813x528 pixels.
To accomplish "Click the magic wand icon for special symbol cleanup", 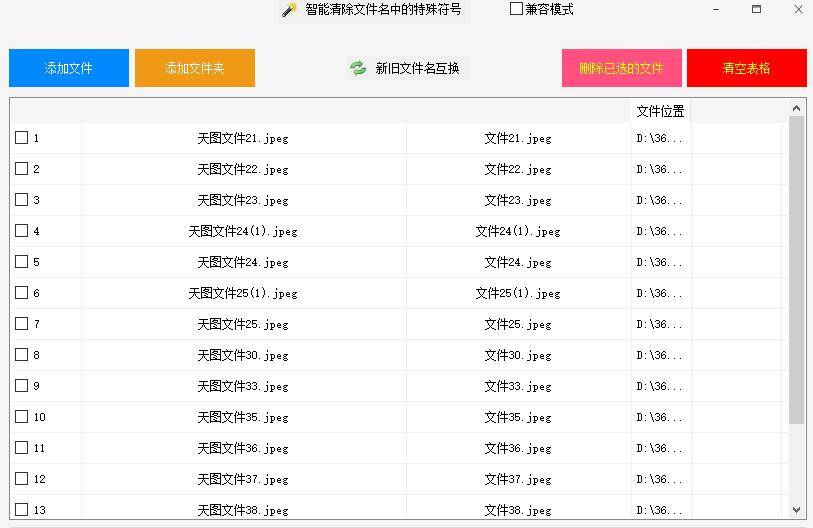I will click(x=289, y=9).
